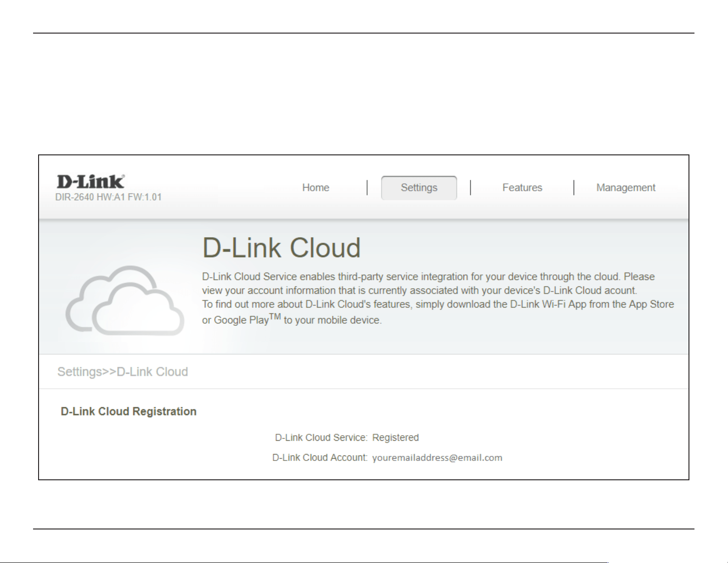Open the Management menu
This screenshot has width=728, height=563.
(626, 188)
